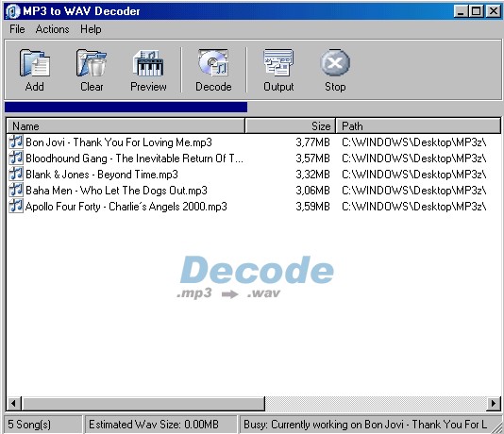
Task: Stop the current decoding with Stop
Action: click(335, 62)
